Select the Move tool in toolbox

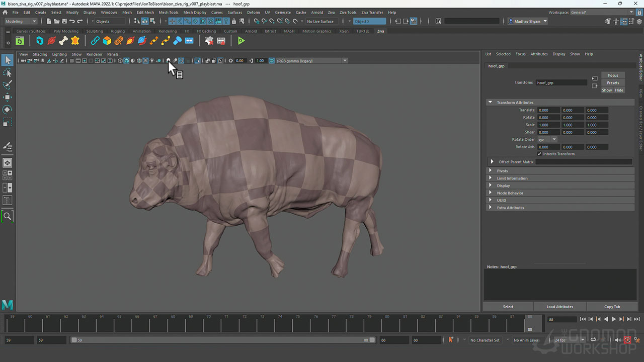(8, 97)
